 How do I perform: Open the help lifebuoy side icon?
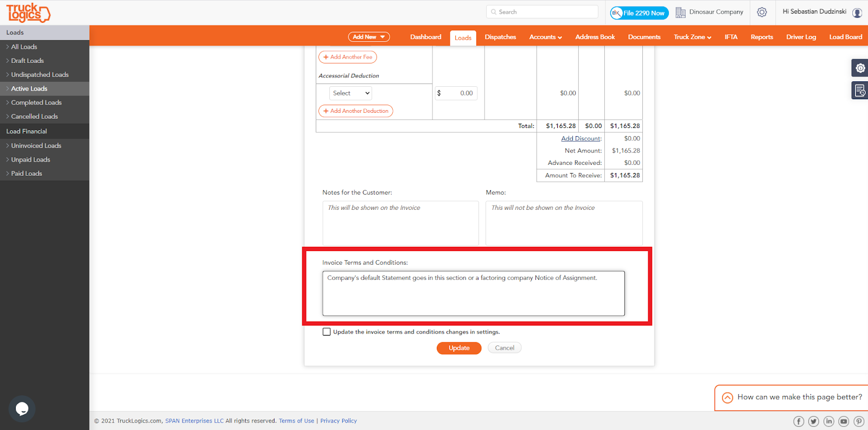pos(860,68)
